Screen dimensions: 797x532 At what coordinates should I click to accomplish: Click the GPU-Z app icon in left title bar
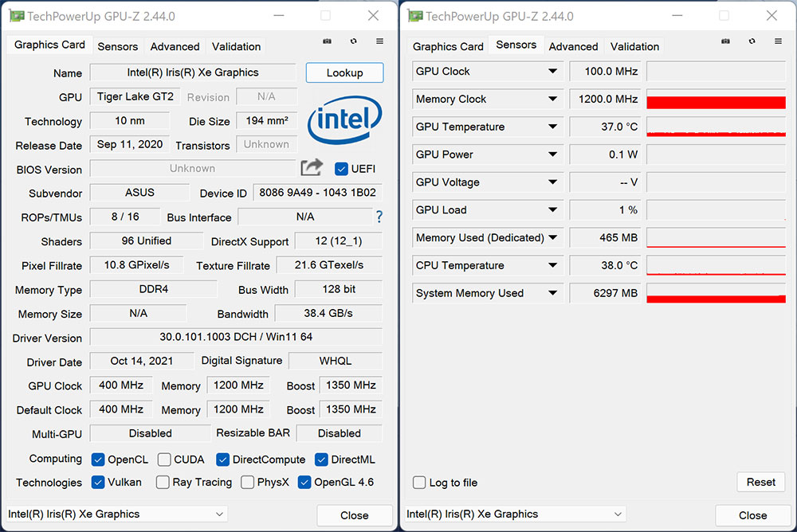click(x=17, y=16)
